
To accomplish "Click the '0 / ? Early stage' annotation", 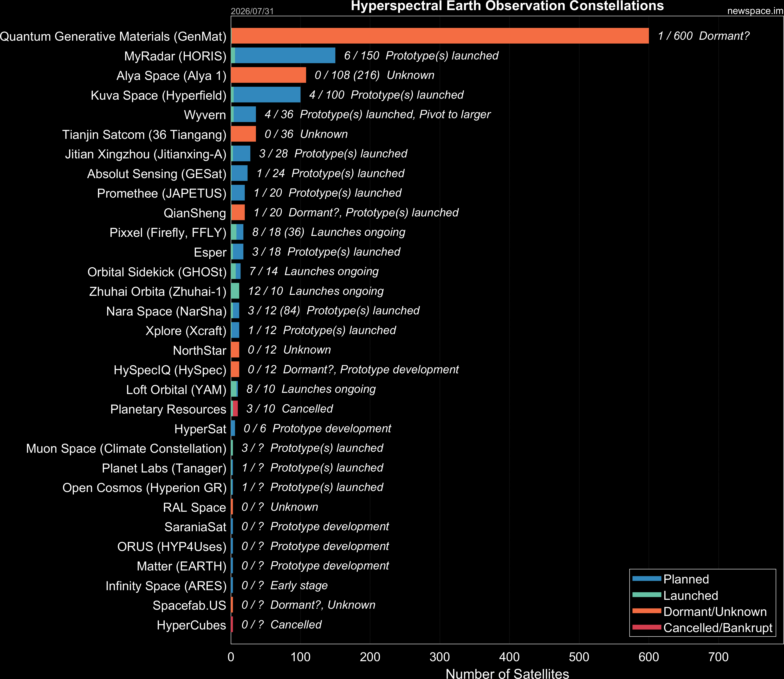I will pos(285,585).
